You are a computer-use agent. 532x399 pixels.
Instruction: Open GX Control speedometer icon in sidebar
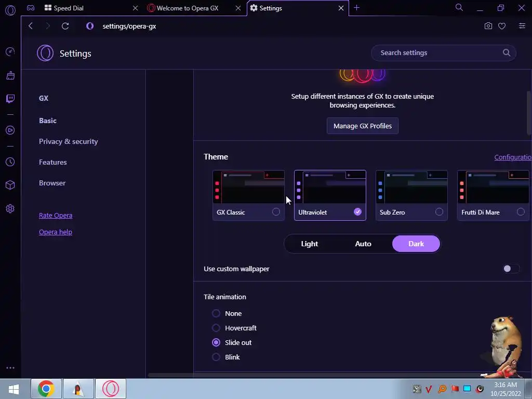point(10,51)
